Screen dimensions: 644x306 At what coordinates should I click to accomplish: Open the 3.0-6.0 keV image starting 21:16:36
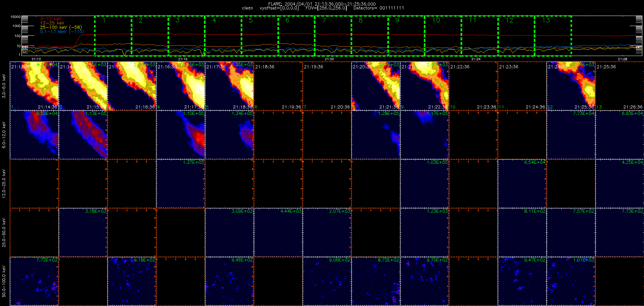tap(181, 86)
